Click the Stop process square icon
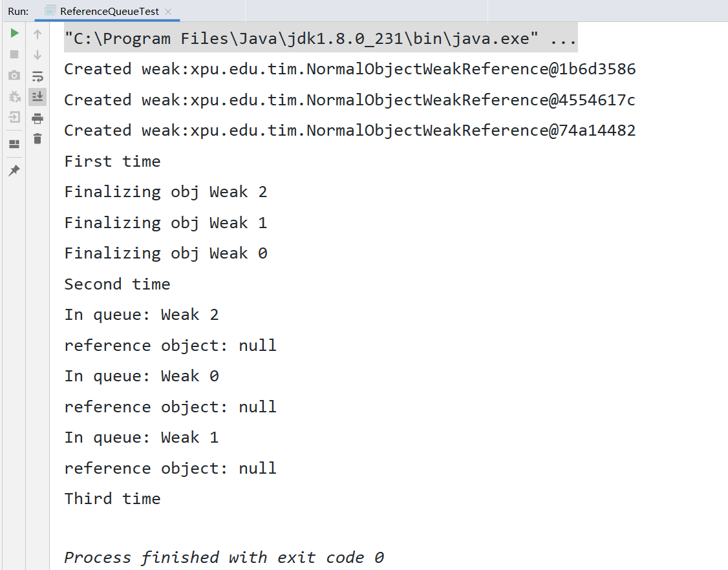728x570 pixels. 14,54
